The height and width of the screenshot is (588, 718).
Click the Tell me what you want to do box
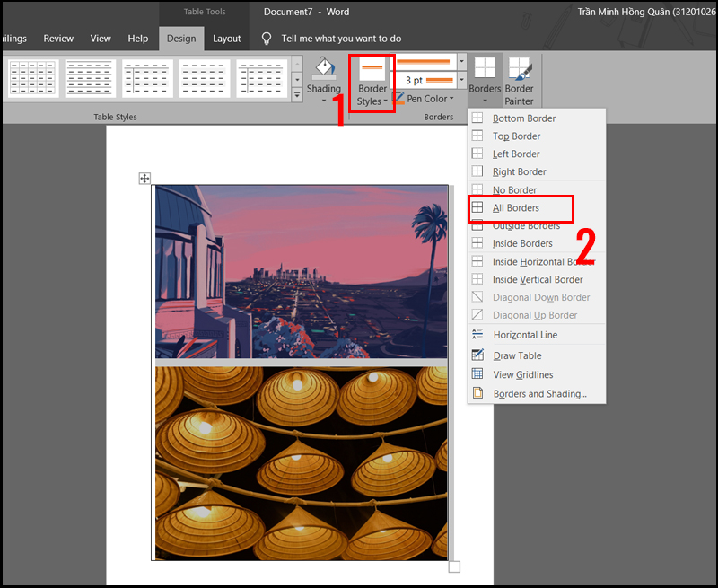tap(341, 39)
